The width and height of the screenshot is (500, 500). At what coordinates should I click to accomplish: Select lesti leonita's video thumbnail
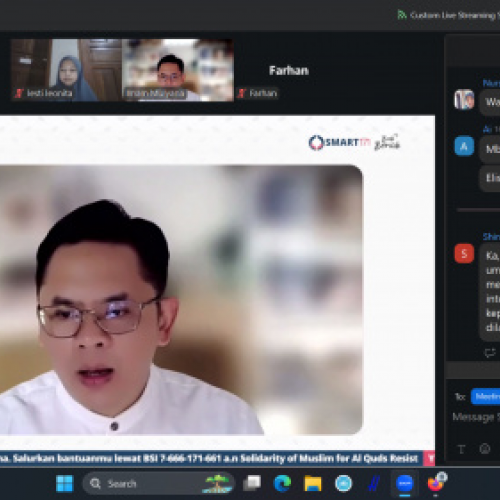click(66, 70)
